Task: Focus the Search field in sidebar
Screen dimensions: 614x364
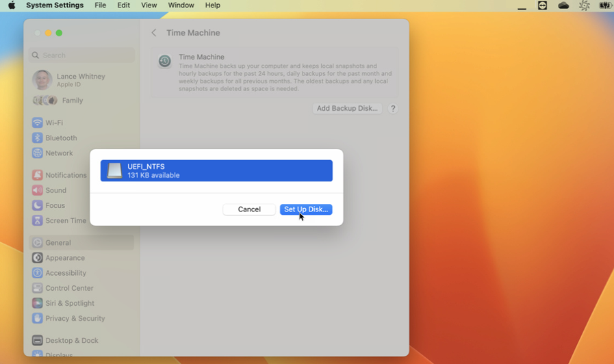Action: [x=82, y=55]
